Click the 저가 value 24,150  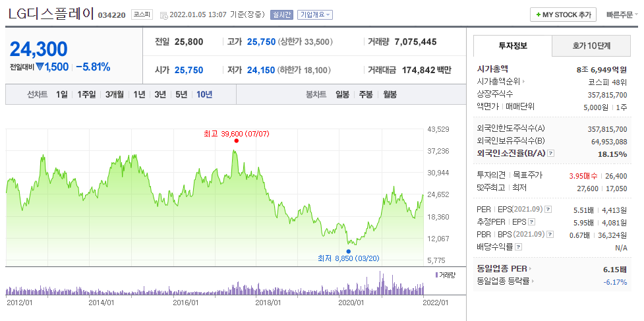click(x=261, y=70)
